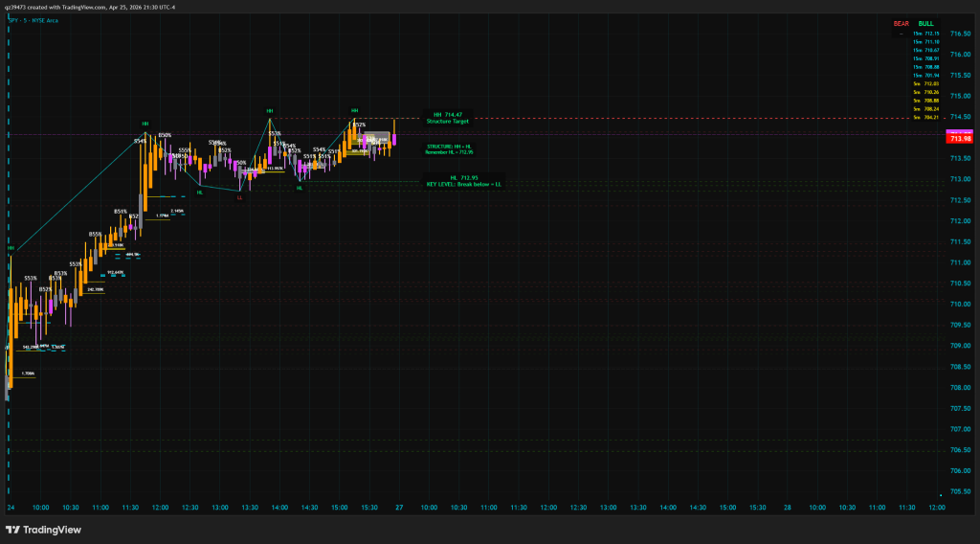Click the 15m 712.15 level row
The image size is (980, 544).
coord(925,34)
